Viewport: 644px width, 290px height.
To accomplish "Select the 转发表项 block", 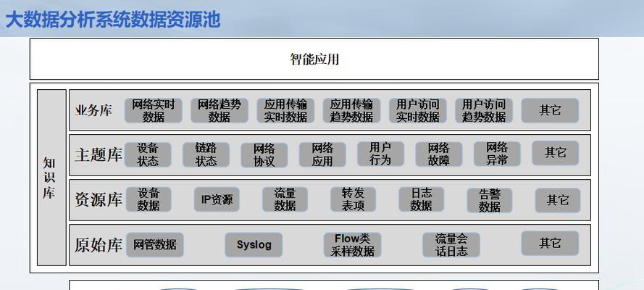I will (354, 199).
